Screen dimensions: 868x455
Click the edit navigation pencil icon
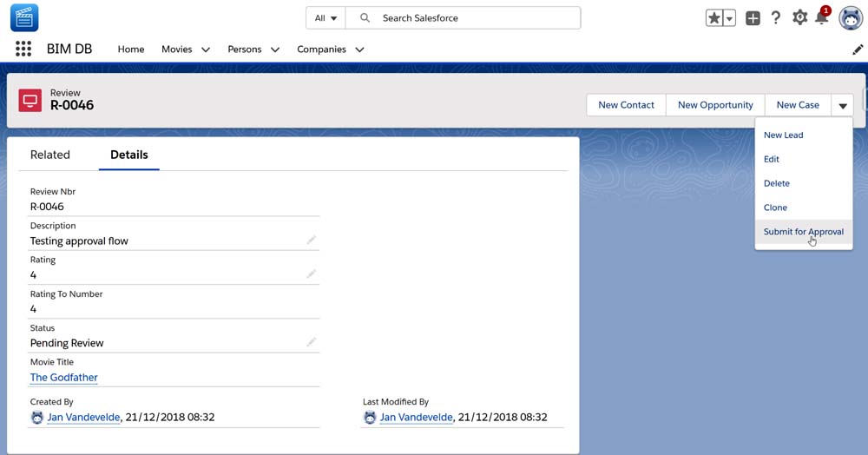coord(858,49)
